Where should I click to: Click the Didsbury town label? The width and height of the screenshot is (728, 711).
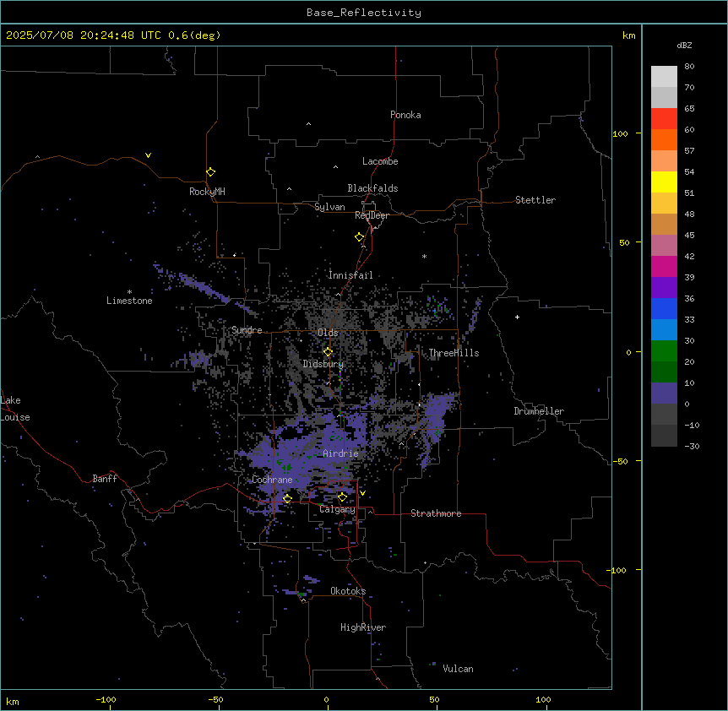(323, 364)
